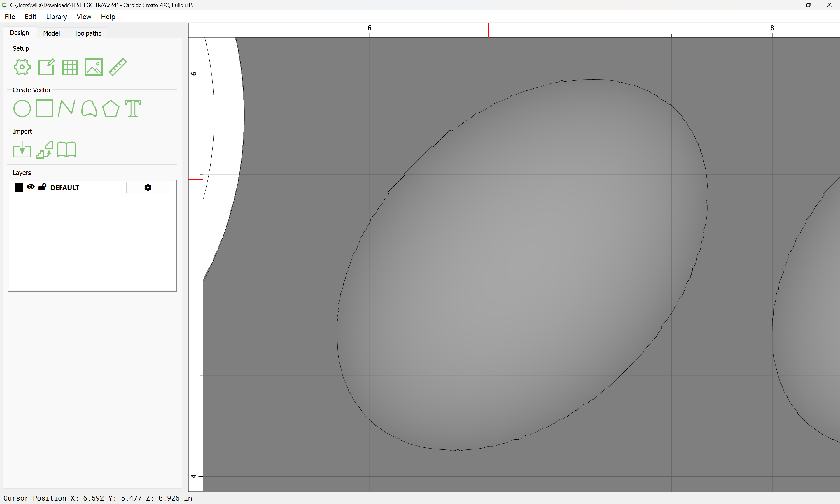Viewport: 840px width, 504px height.
Task: Open the Edit menu
Action: click(x=30, y=16)
